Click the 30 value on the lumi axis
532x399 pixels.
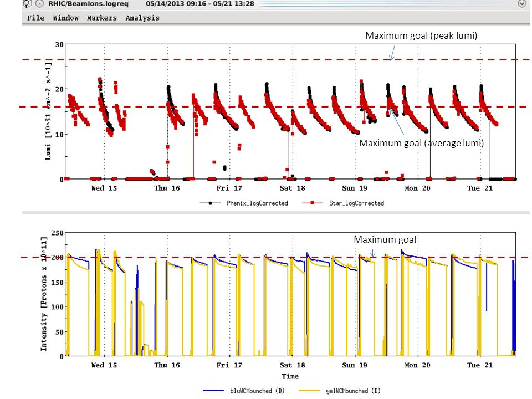click(59, 44)
